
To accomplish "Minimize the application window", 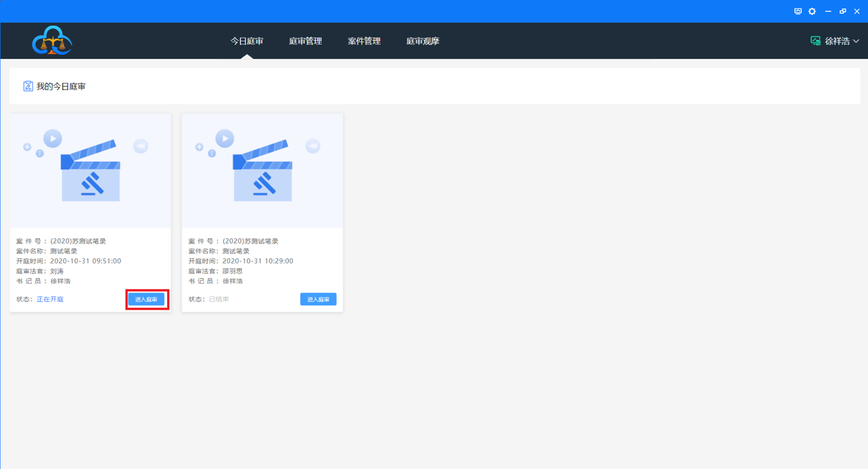I will [828, 11].
